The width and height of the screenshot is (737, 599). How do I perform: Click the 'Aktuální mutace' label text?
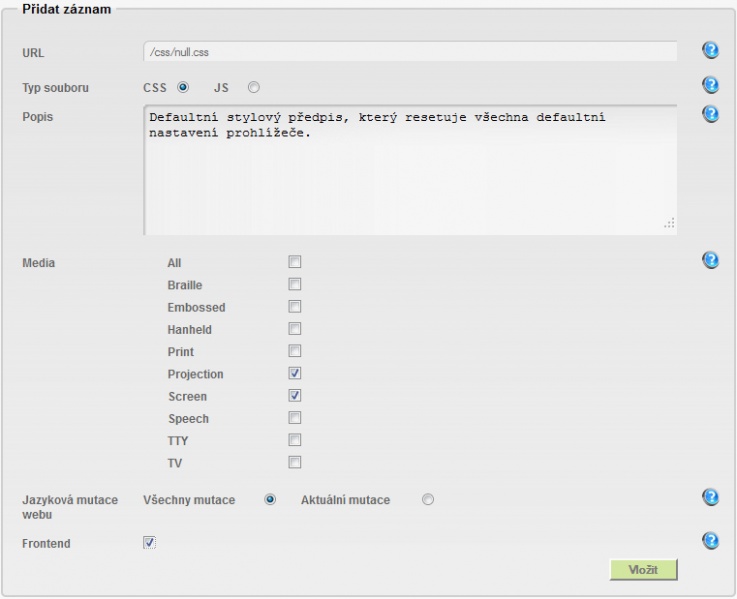click(x=345, y=500)
